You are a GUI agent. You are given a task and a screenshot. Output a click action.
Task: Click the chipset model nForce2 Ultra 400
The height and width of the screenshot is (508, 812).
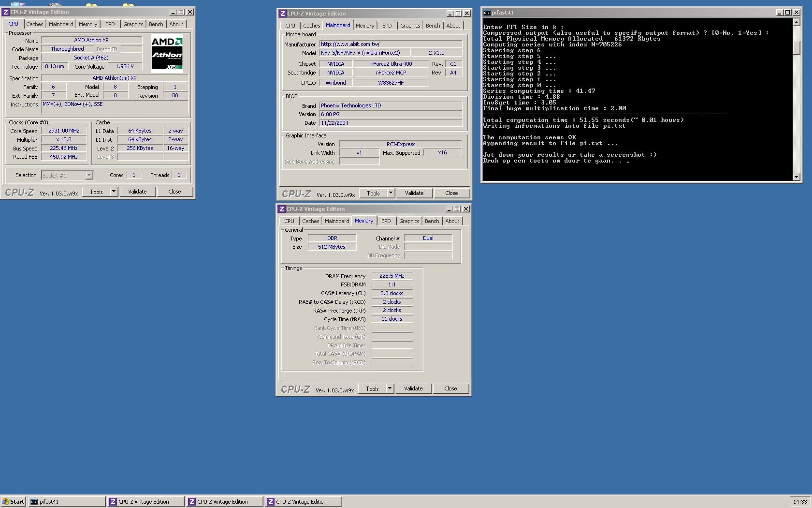pyautogui.click(x=391, y=64)
